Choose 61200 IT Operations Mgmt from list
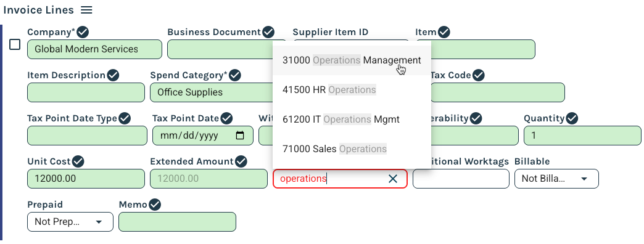Image resolution: width=644 pixels, height=244 pixels. [352, 120]
